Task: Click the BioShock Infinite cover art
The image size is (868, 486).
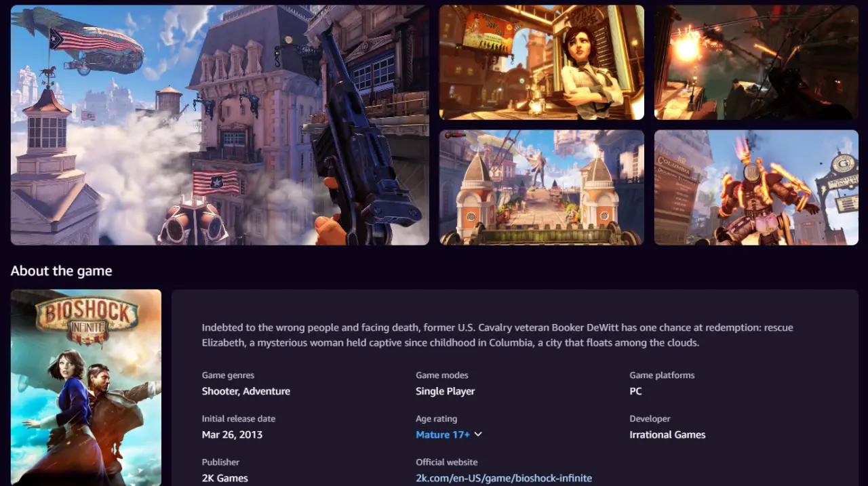Action: [86, 388]
